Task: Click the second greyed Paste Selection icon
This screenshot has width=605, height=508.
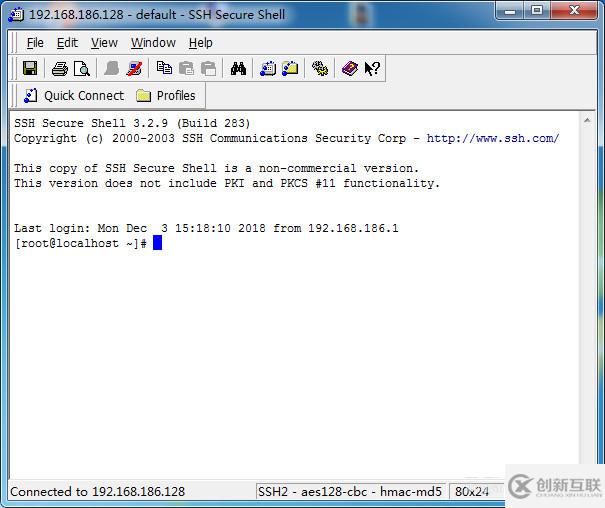Action: coord(209,69)
